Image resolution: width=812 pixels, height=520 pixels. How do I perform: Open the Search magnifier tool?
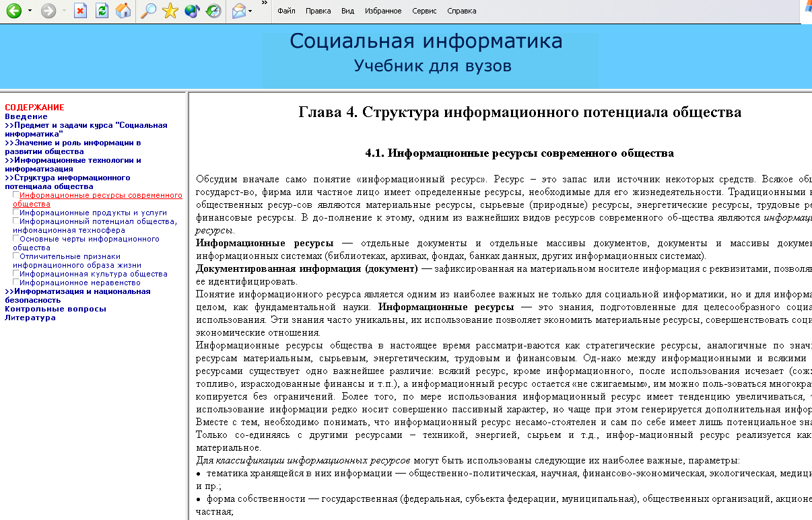tap(148, 11)
